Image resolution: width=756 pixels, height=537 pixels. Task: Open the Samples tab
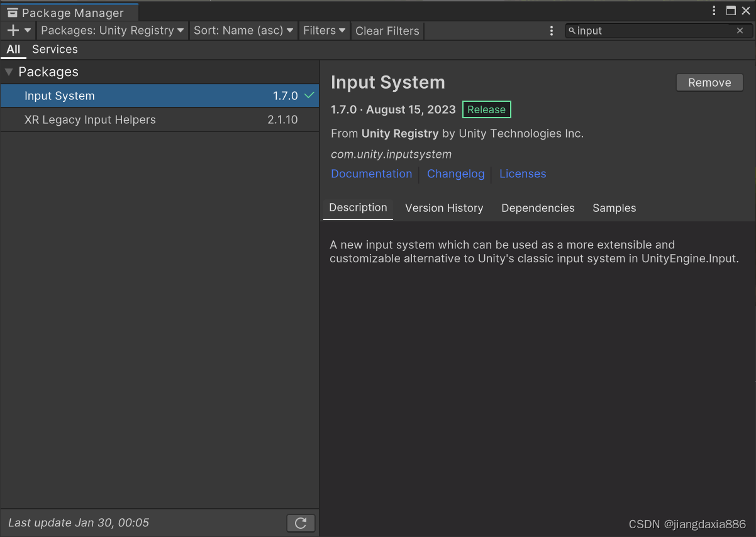(x=614, y=208)
